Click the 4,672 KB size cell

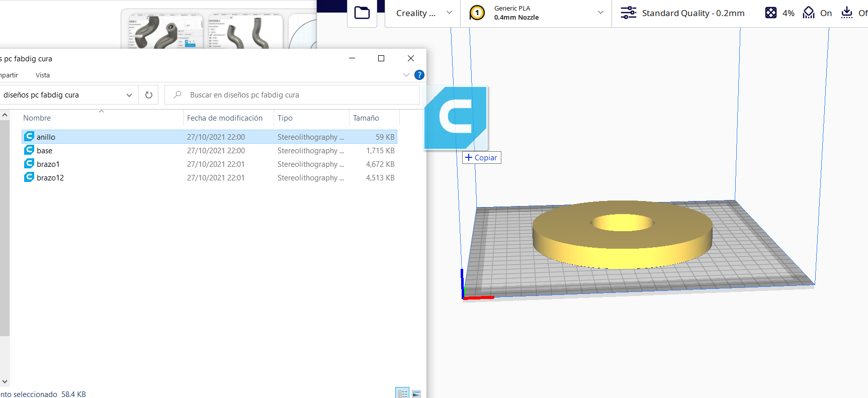[380, 164]
